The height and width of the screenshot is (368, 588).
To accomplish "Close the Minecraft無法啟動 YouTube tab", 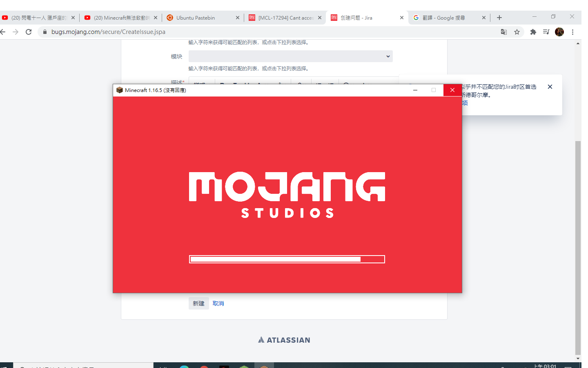I will [156, 18].
